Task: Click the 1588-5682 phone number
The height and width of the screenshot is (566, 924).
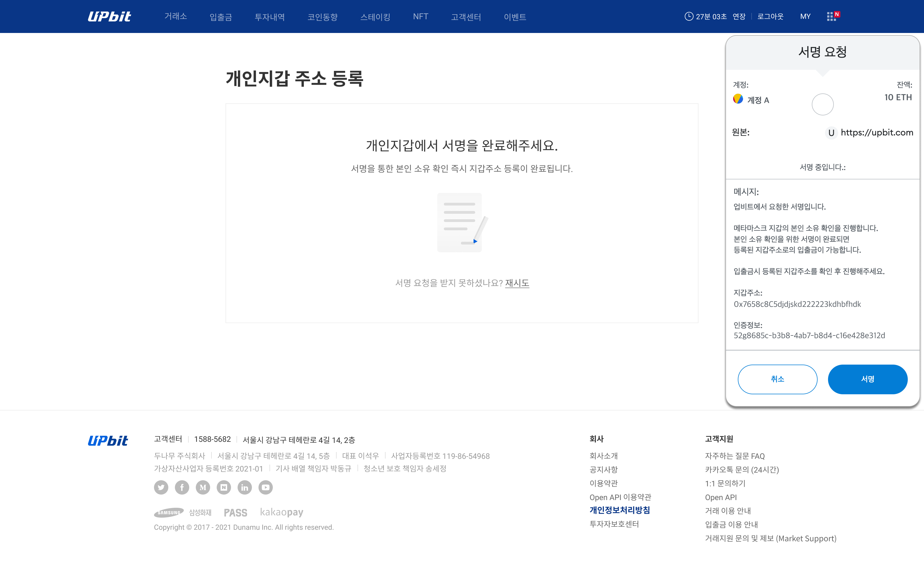Action: [x=212, y=439]
